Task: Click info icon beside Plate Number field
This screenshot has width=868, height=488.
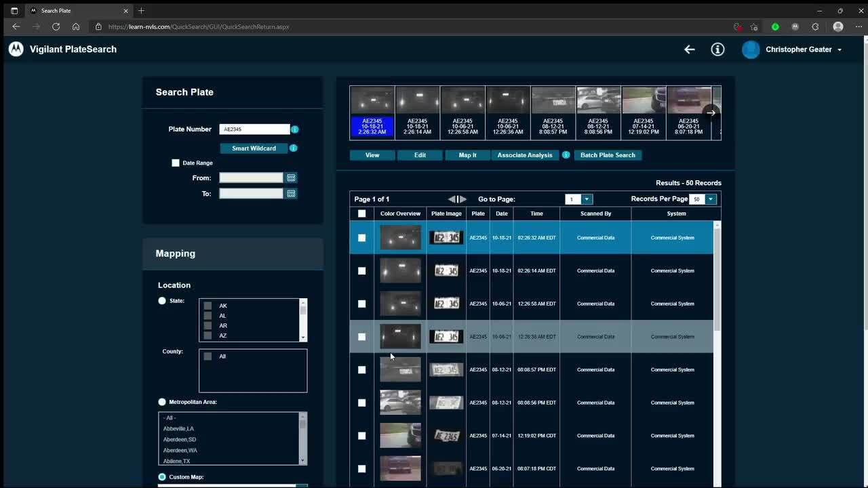Action: 295,129
